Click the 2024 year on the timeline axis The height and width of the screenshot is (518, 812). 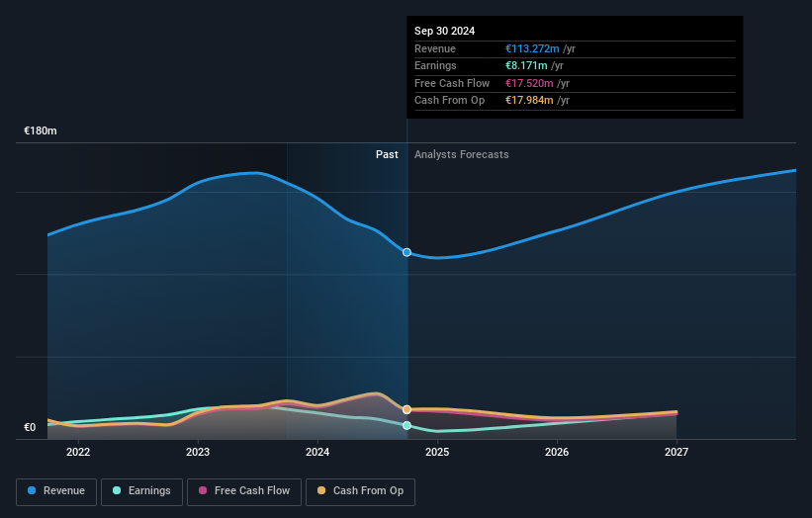(317, 452)
